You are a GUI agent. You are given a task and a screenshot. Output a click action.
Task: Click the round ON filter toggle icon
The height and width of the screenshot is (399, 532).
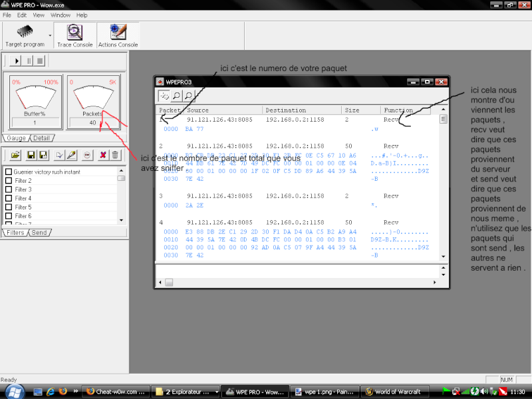[87, 155]
